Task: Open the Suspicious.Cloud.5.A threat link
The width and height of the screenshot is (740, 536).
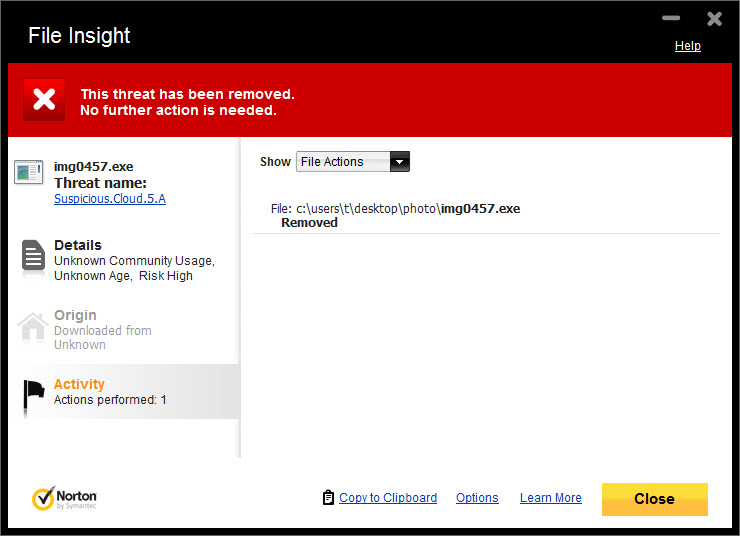Action: click(x=110, y=199)
